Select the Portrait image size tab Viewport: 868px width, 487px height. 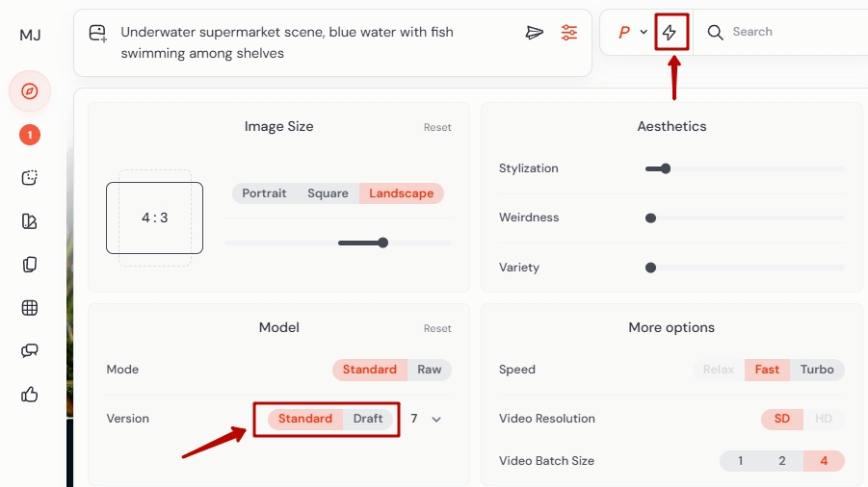(x=264, y=193)
